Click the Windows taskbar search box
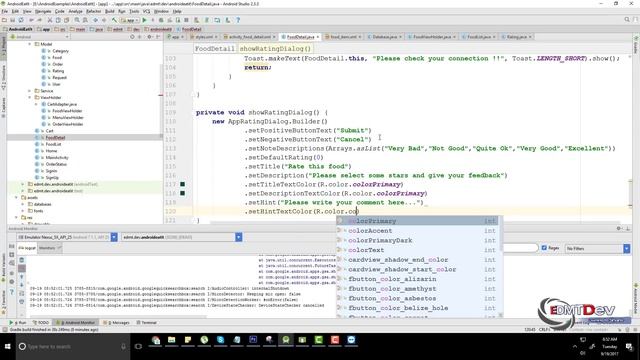The height and width of the screenshot is (360, 640). [x=73, y=347]
